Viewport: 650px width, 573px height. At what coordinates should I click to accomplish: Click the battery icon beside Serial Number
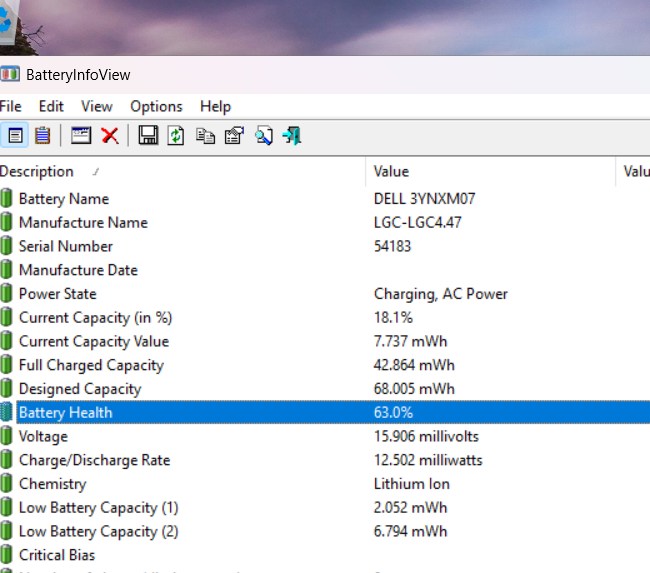(6, 246)
